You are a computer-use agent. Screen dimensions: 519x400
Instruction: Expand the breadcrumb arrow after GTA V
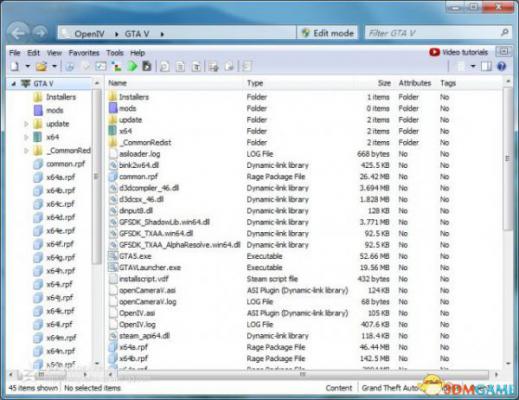coord(162,34)
